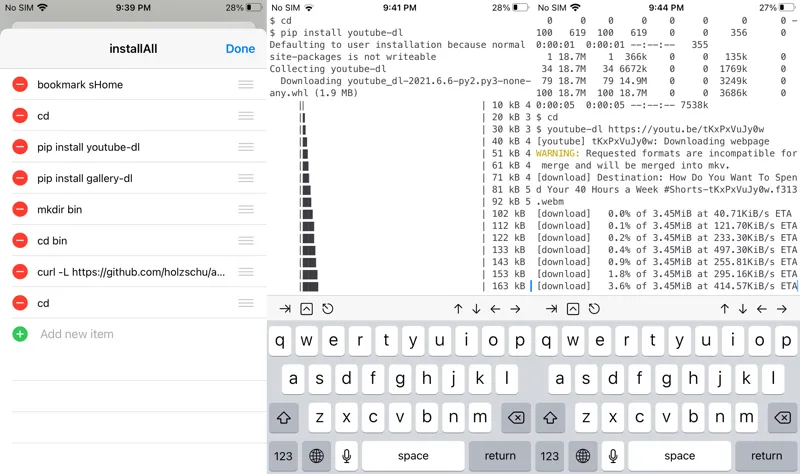800x474 pixels.
Task: Hit return on the 9:44 PM keyboard
Action: click(x=766, y=456)
